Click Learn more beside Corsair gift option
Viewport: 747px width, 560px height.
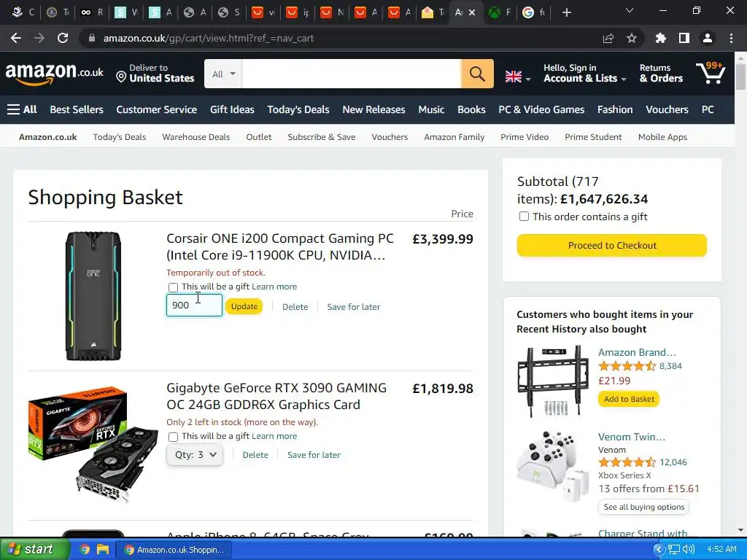click(x=274, y=287)
